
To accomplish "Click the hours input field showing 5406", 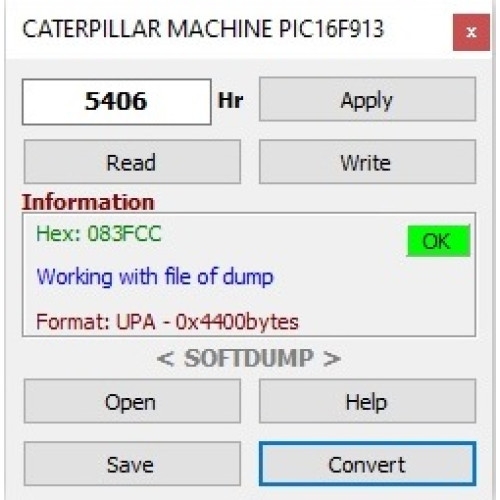I will [117, 102].
